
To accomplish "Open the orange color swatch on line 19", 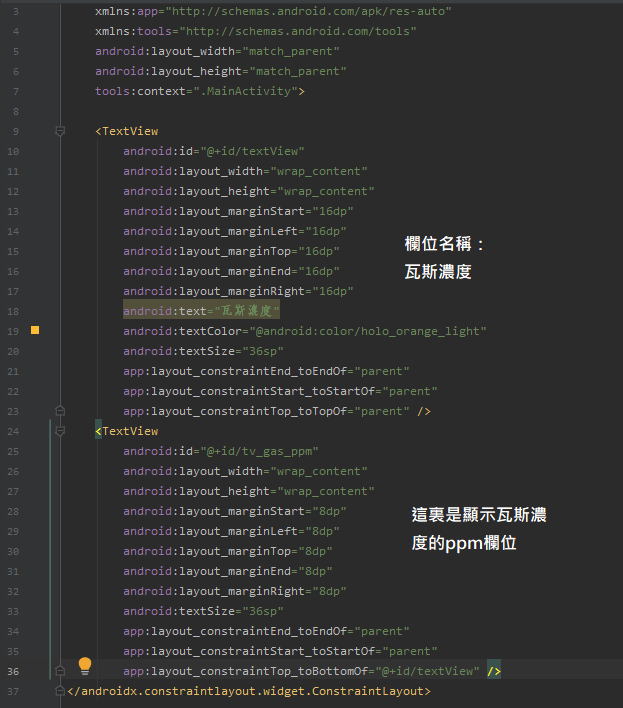I will tap(35, 330).
